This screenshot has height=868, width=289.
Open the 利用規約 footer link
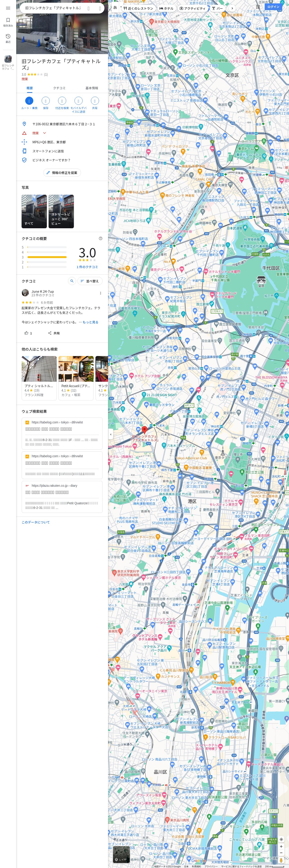(196, 866)
